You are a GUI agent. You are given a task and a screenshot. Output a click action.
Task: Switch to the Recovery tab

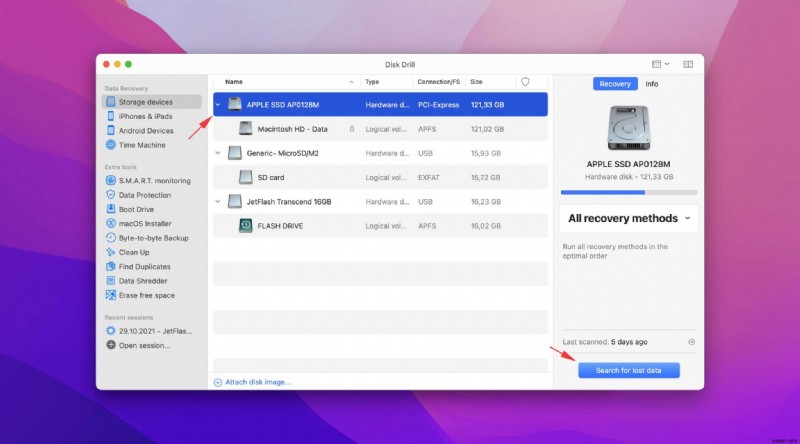[x=615, y=84]
